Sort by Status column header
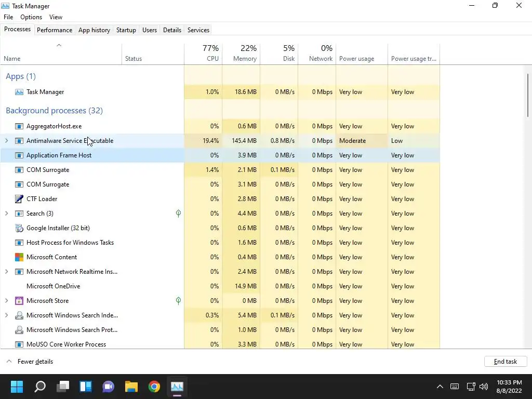This screenshot has width=532, height=399. point(153,54)
